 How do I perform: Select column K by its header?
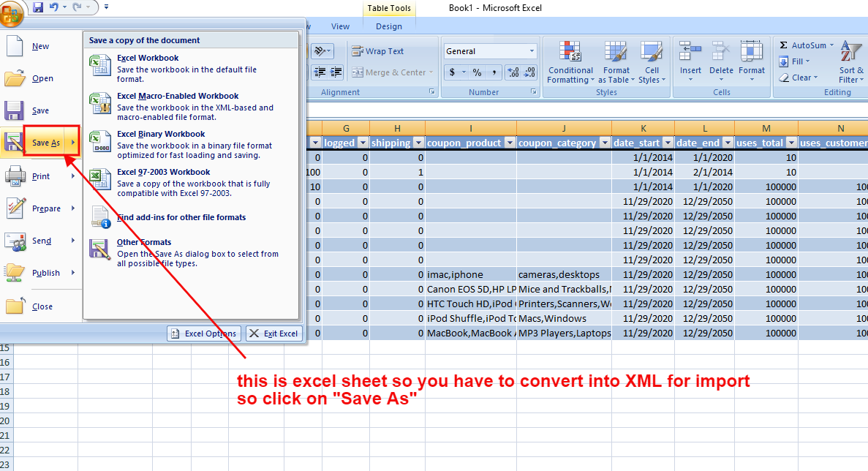point(644,129)
